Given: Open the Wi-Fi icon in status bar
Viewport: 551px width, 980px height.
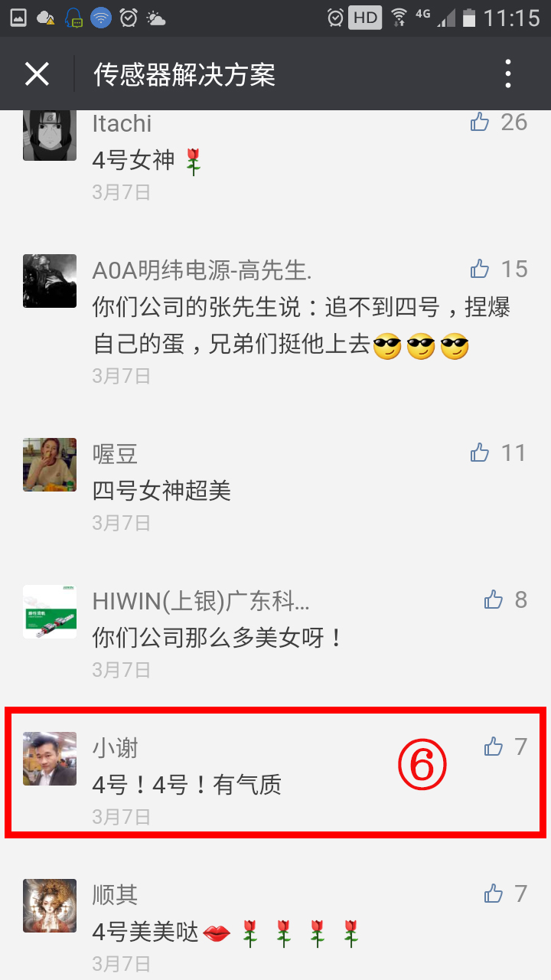Looking at the screenshot, I should tap(399, 18).
